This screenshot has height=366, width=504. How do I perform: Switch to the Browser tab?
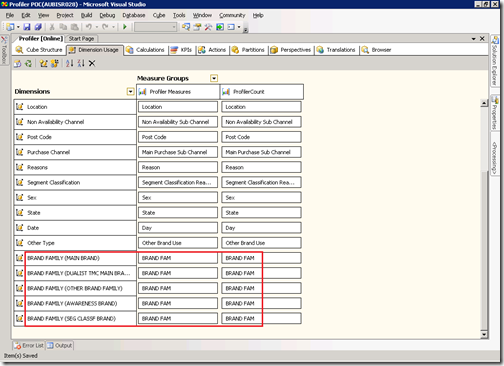[x=376, y=50]
